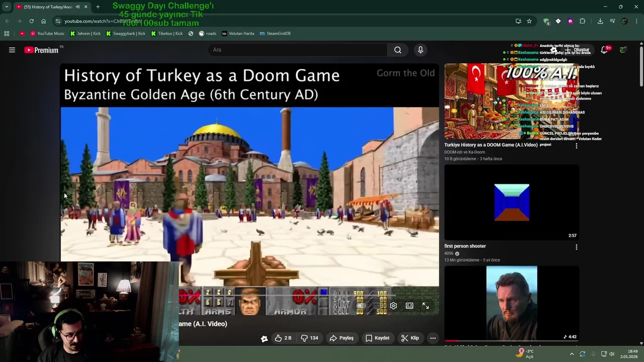Click the page vertical scrollbar
This screenshot has height=362, width=644.
(641, 65)
